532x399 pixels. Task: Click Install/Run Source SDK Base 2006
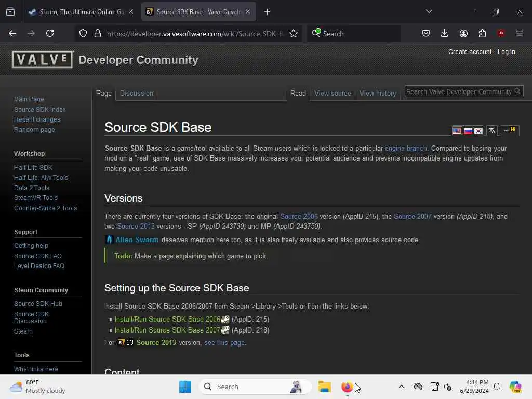pos(167,320)
